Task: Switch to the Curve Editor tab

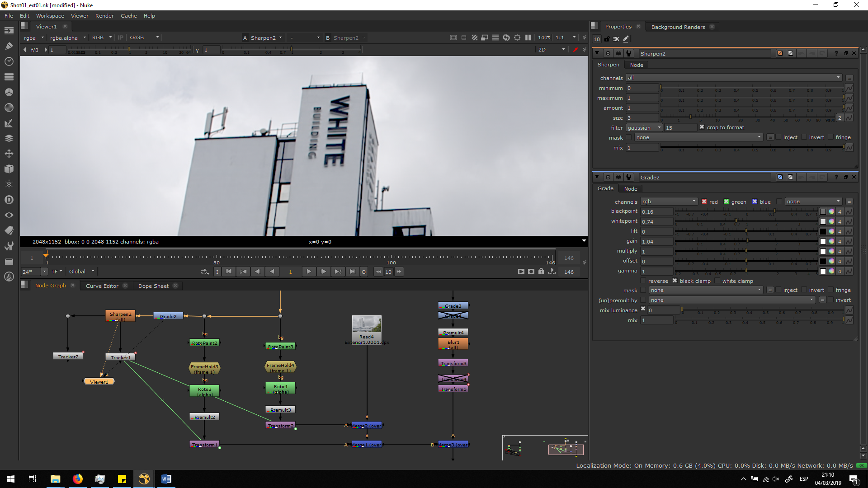Action: (102, 286)
